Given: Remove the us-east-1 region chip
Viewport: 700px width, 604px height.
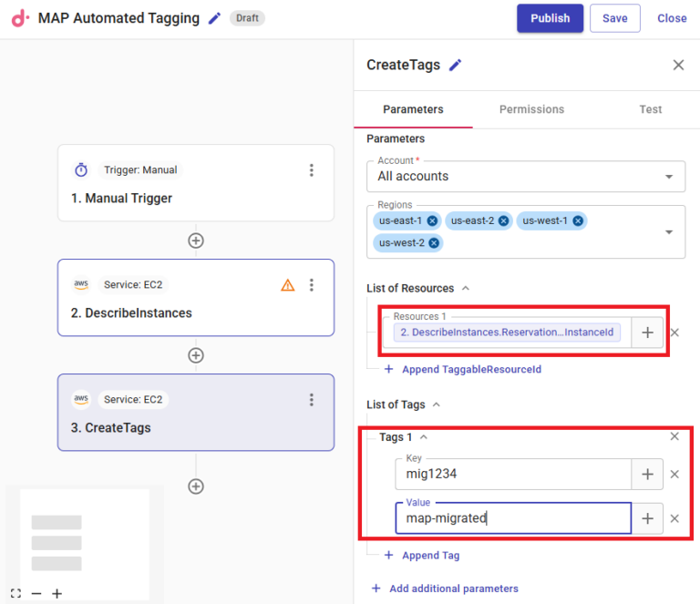Looking at the screenshot, I should tap(432, 220).
